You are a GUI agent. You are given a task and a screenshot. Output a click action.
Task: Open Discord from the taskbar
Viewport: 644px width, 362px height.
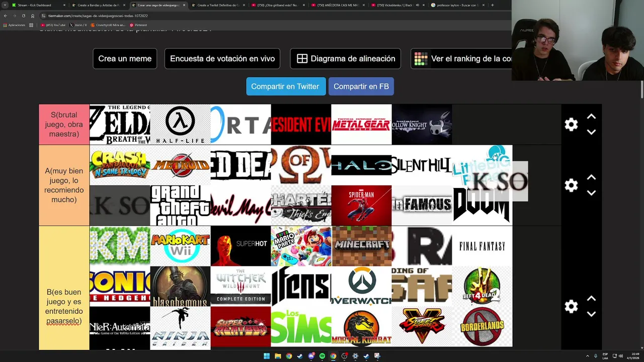tap(311, 356)
